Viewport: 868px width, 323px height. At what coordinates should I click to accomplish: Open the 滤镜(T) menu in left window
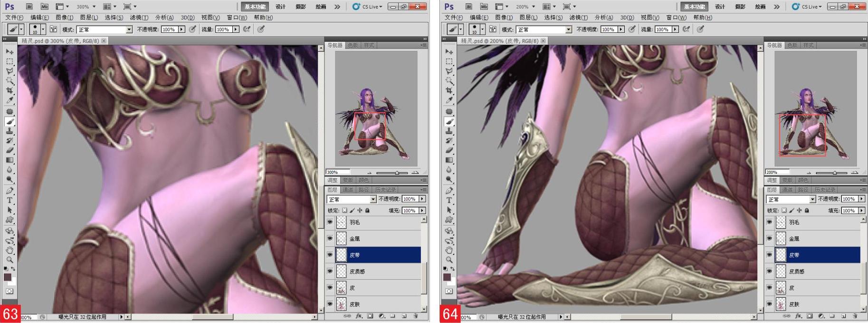click(x=139, y=18)
